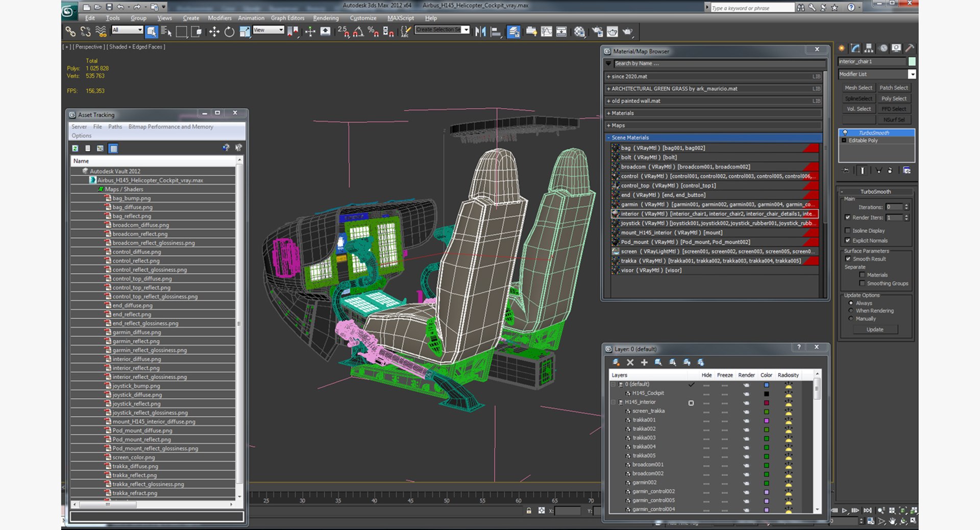Open the Graph Editors menu

pyautogui.click(x=287, y=18)
